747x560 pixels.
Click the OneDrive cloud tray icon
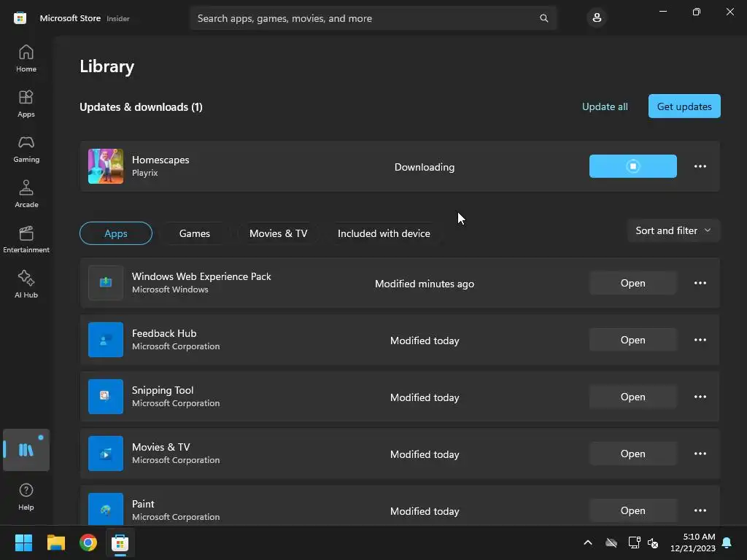[x=611, y=542]
